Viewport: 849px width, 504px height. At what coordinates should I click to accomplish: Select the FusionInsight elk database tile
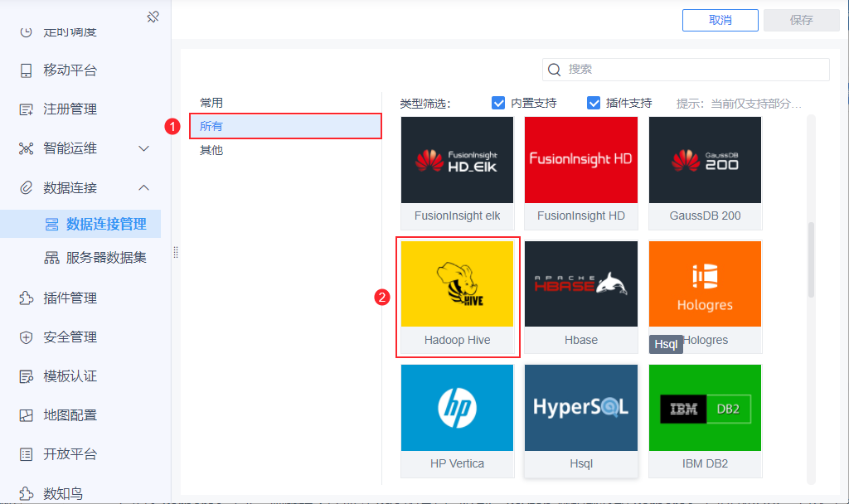point(457,173)
